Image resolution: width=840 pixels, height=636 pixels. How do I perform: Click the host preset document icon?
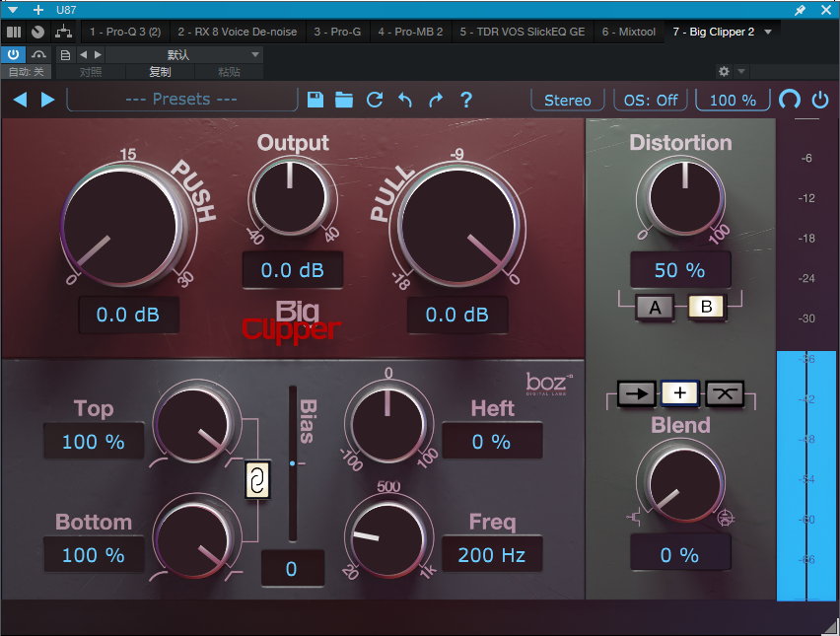(x=65, y=54)
